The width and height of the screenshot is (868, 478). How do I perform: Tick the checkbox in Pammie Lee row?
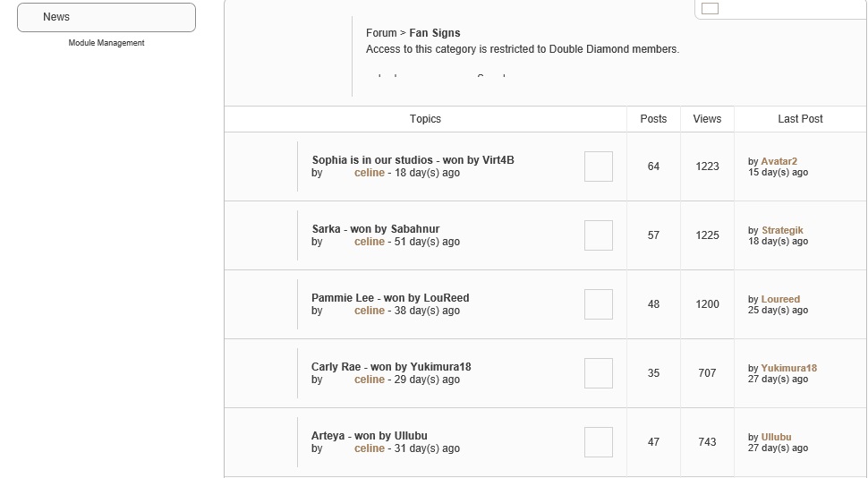pyautogui.click(x=599, y=304)
